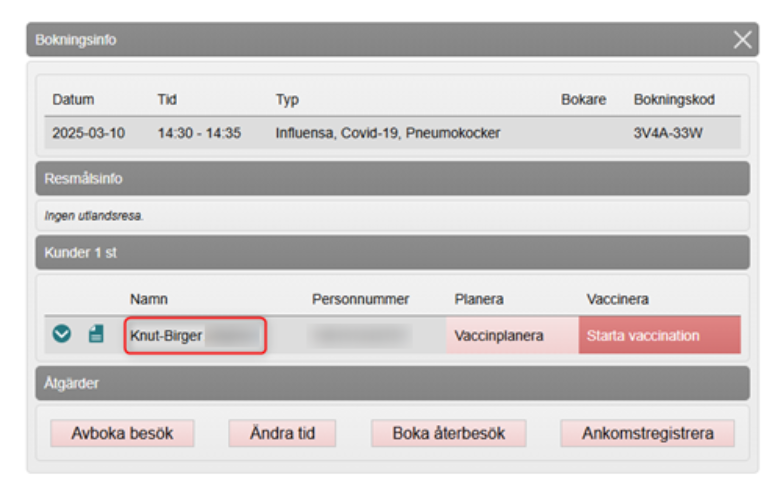Image resolution: width=784 pixels, height=499 pixels.
Task: Open Vaccinplanera for the customer
Action: click(499, 336)
